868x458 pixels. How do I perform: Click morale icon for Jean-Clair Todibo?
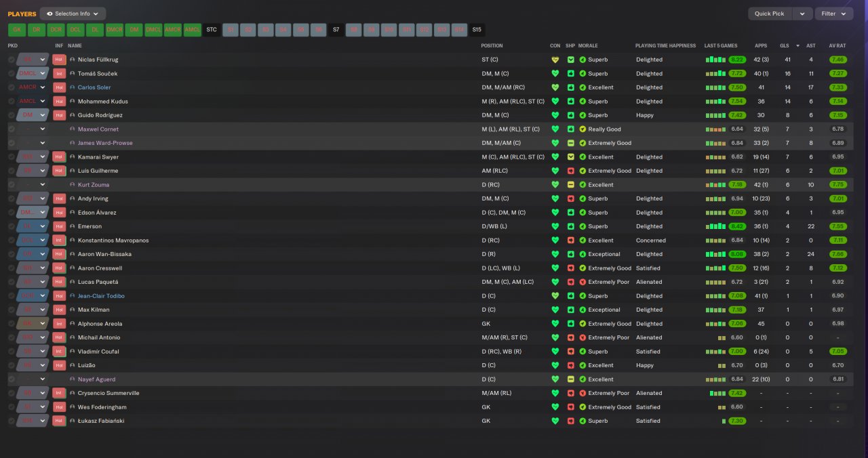coord(583,296)
